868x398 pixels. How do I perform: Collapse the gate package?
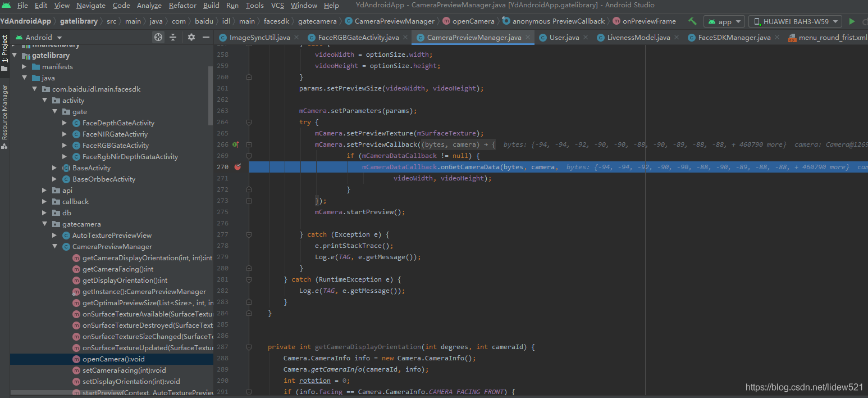[x=54, y=112]
